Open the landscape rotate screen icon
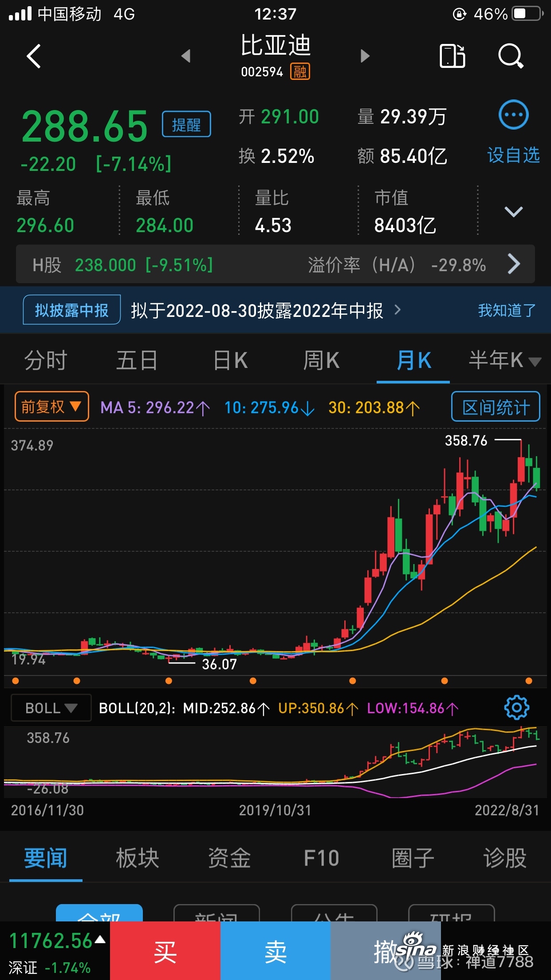 click(452, 56)
